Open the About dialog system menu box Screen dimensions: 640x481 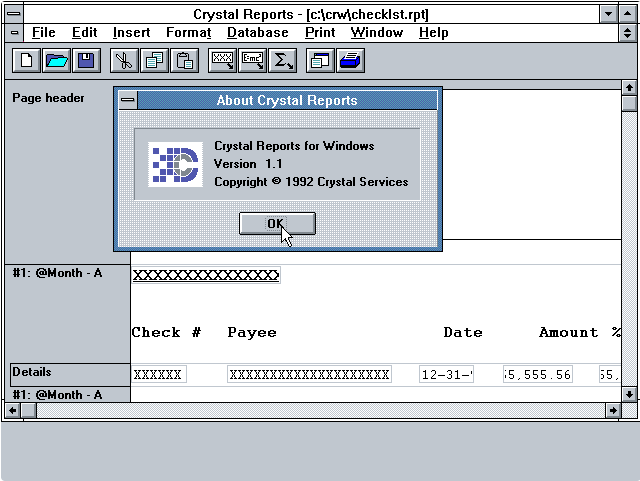pos(128,100)
